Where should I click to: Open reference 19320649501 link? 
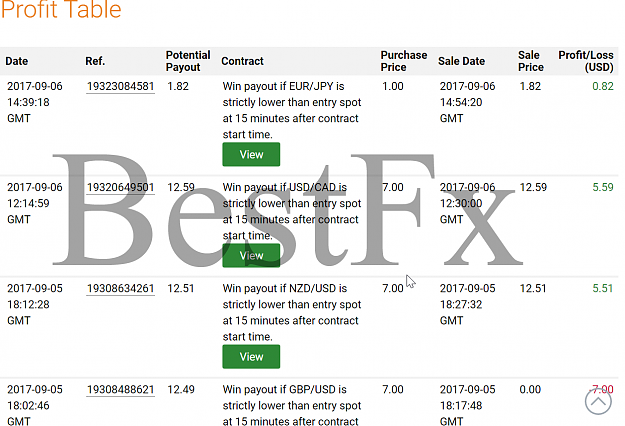click(x=120, y=187)
